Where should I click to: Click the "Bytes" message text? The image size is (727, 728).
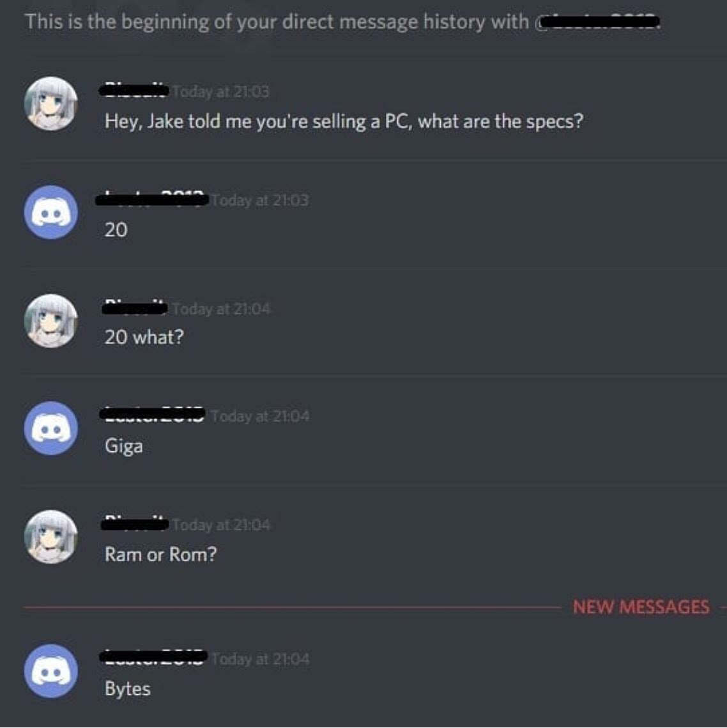click(x=128, y=689)
